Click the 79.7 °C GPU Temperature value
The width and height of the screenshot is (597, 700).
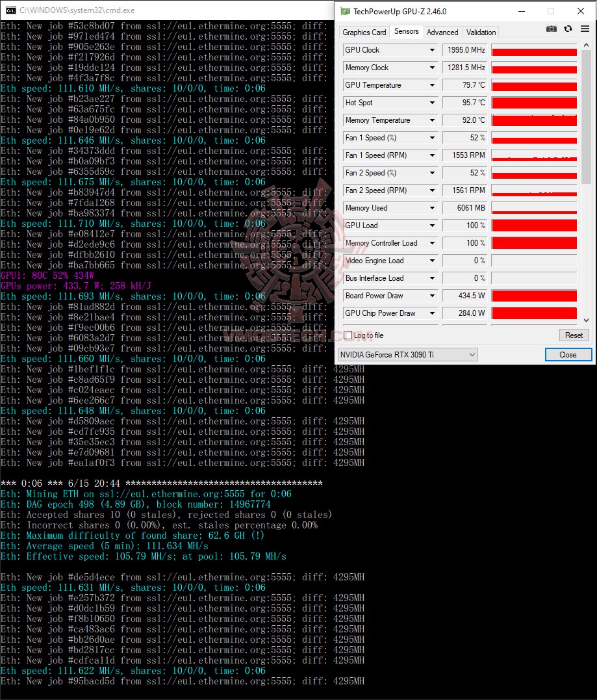(464, 85)
